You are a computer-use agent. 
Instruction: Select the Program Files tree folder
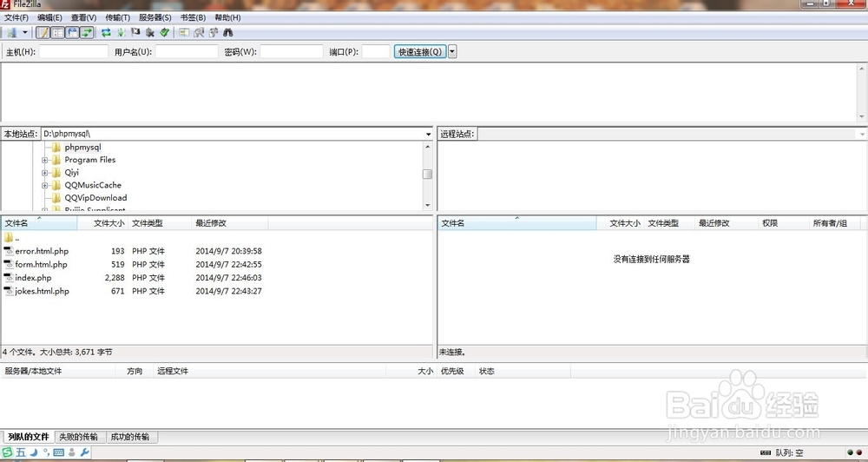(89, 160)
